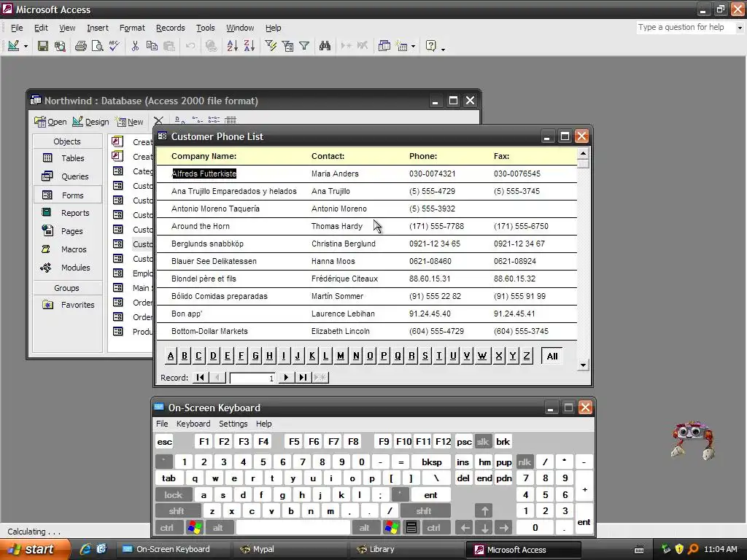Toggle letter S filter button
This screenshot has height=560, width=747.
[x=425, y=356]
